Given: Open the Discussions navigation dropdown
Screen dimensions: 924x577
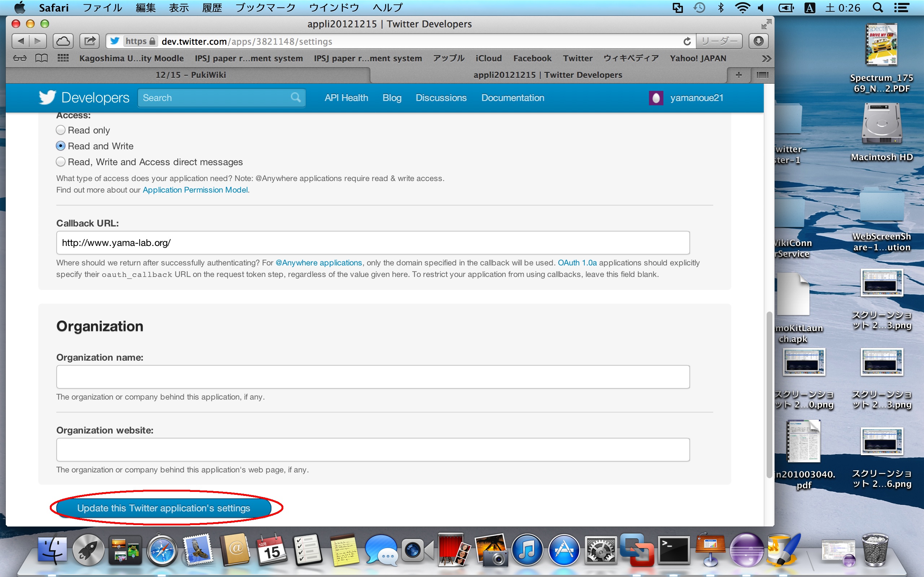Looking at the screenshot, I should [x=441, y=97].
